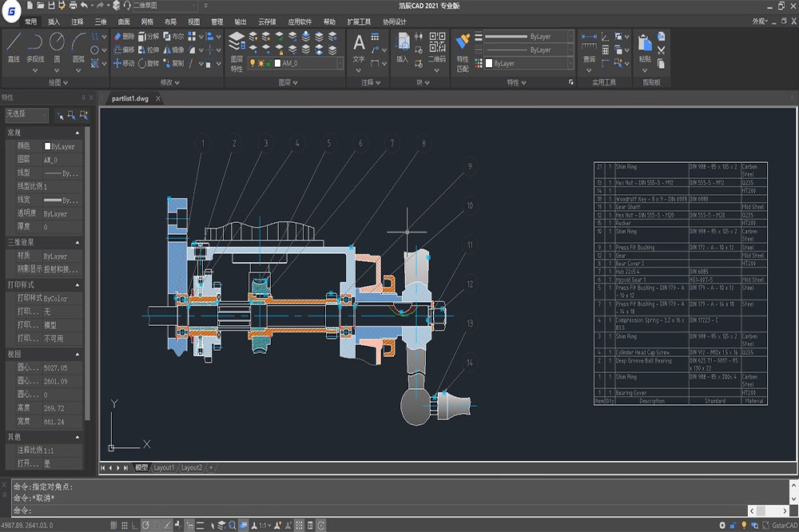Toggle grid display in the status bar
The width and height of the screenshot is (799, 532).
(125, 526)
